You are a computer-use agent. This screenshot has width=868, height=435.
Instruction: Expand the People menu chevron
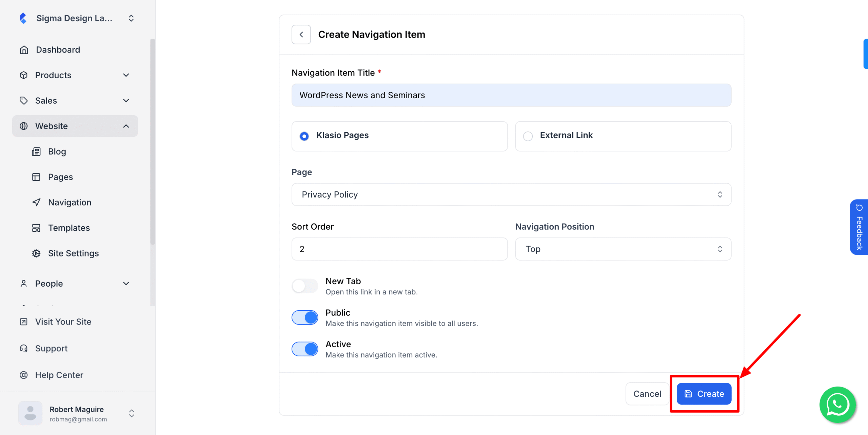(126, 284)
